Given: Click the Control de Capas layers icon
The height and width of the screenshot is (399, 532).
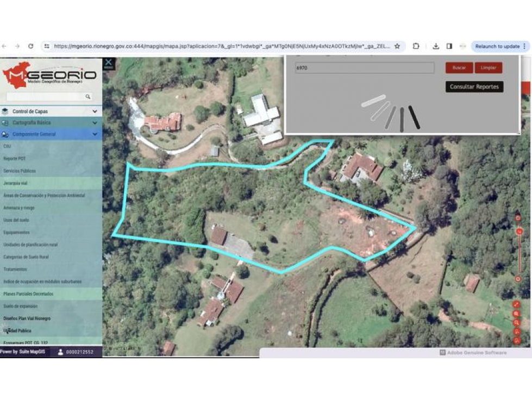Looking at the screenshot, I should click(5, 111).
